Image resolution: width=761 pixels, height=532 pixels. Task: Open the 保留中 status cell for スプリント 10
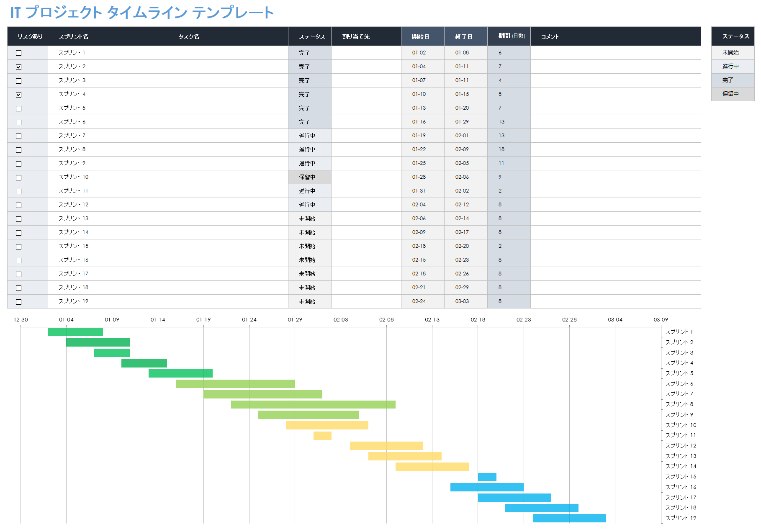(x=310, y=177)
